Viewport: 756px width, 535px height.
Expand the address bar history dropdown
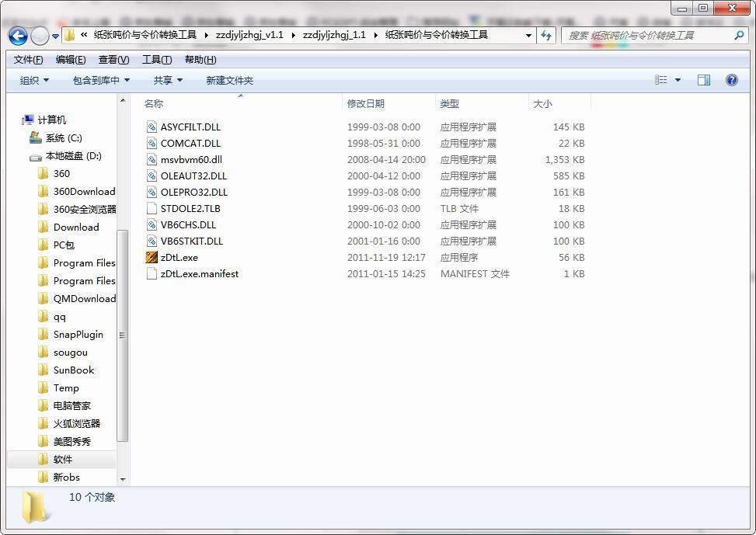coord(528,36)
